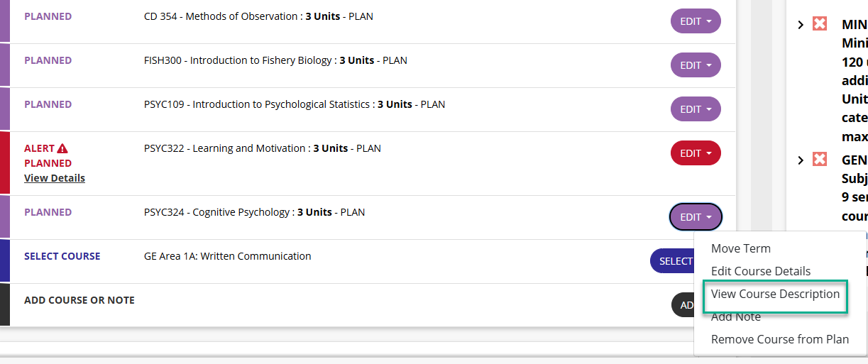Open the View Details link for PSYC322

(55, 178)
